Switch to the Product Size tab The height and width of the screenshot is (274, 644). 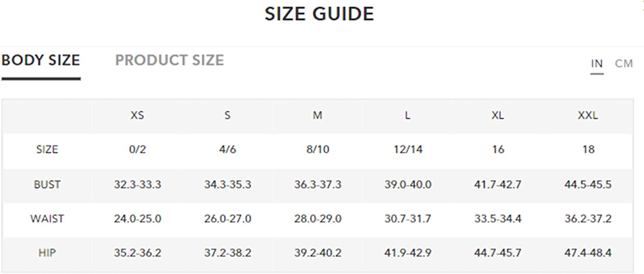(x=170, y=60)
